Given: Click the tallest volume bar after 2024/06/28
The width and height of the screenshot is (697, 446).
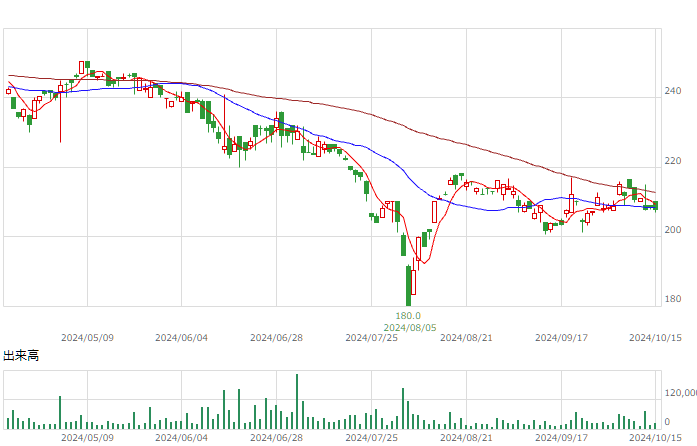Looking at the screenshot, I should (x=297, y=402).
